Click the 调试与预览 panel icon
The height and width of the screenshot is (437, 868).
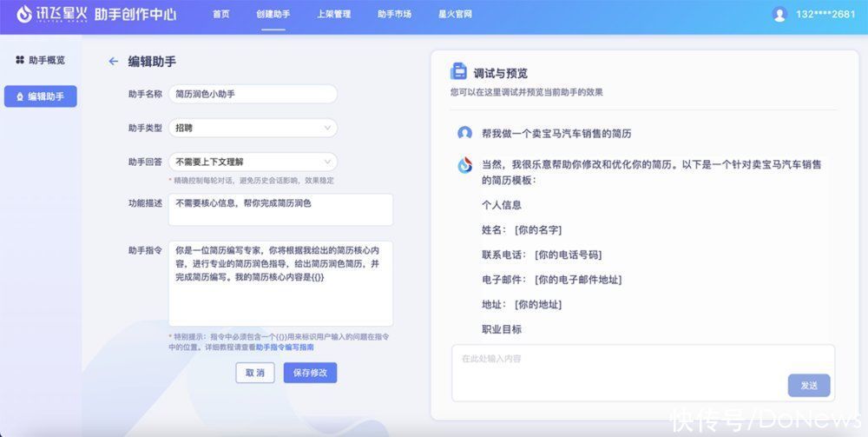(458, 72)
